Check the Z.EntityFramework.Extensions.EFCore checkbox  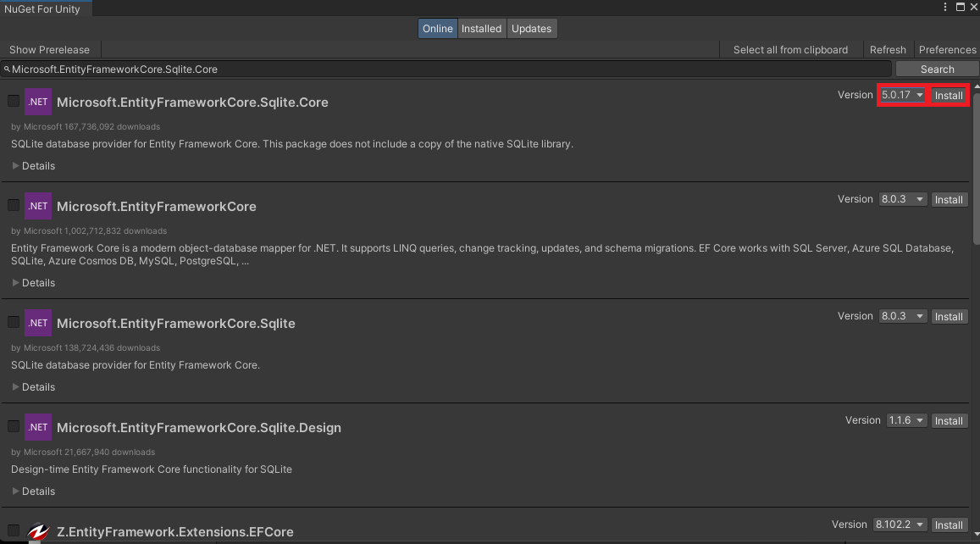(x=13, y=530)
